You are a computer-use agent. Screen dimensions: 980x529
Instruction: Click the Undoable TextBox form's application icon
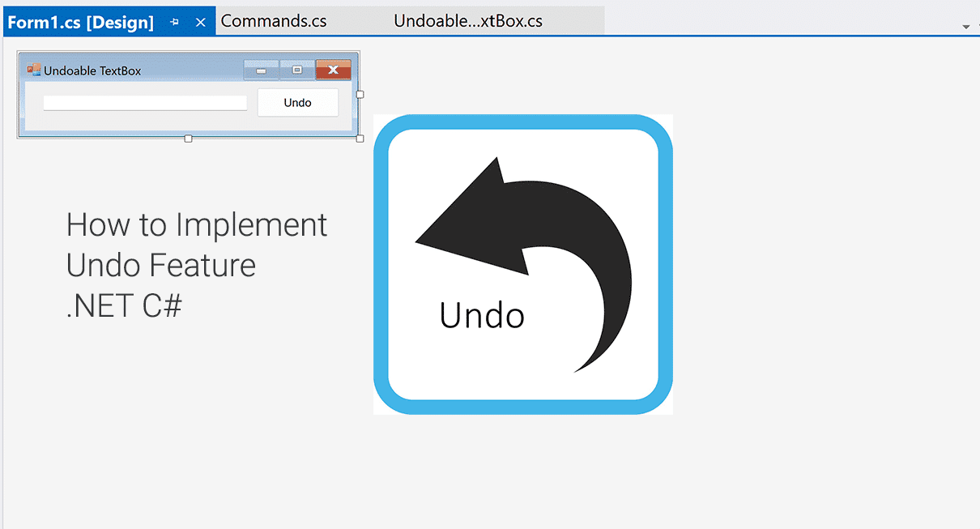pos(33,70)
